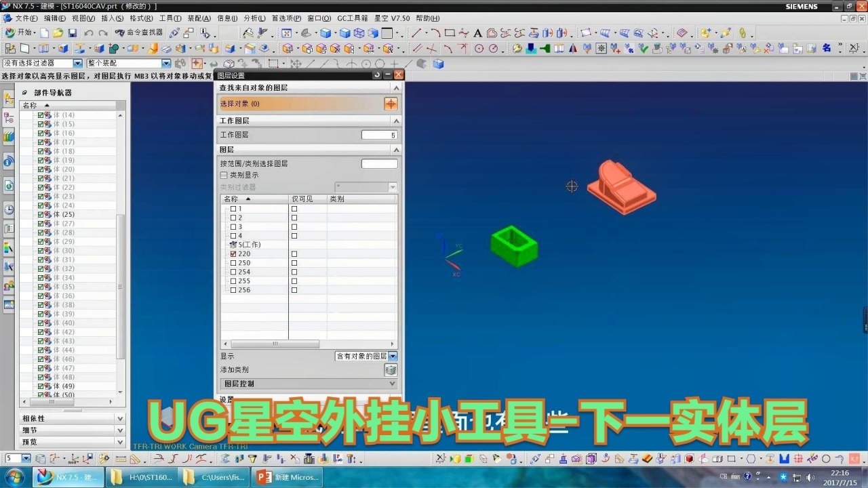This screenshot has height=488, width=868.
Task: Toggle checkbox for layer 256
Action: [233, 290]
